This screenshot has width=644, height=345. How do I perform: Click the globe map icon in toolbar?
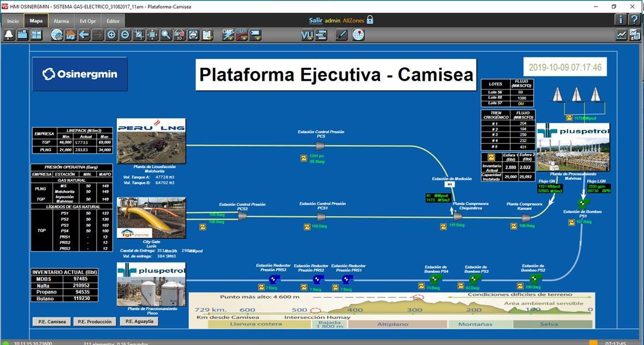[57, 35]
